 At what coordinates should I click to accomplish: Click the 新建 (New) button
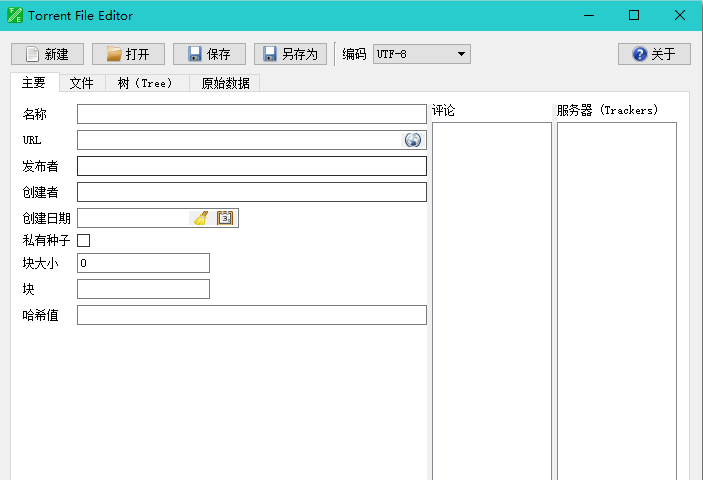point(48,54)
